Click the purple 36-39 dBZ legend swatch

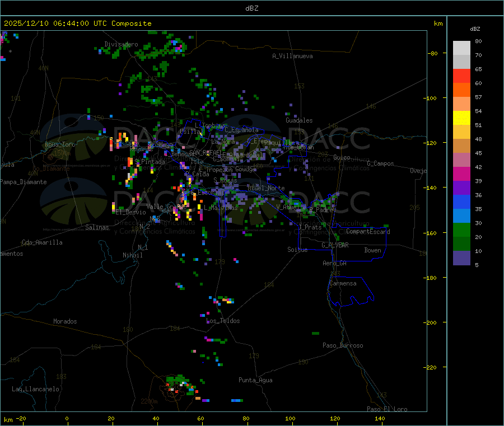[461, 188]
